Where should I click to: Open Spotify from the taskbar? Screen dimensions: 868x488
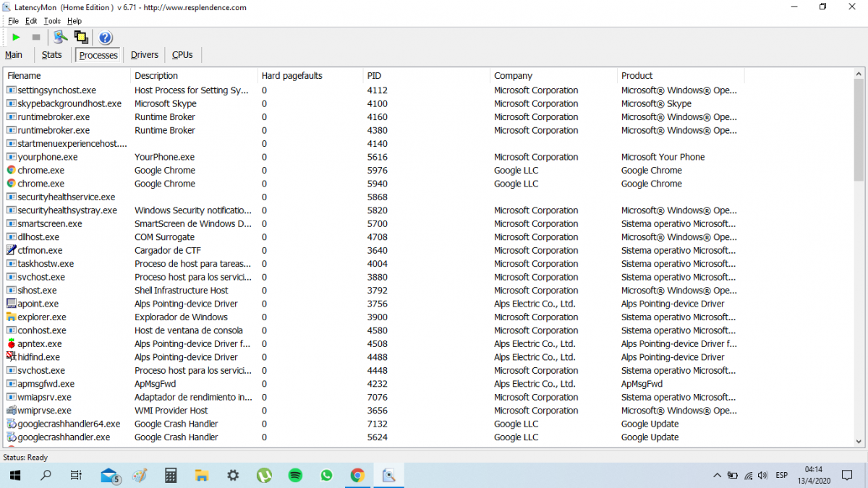pos(295,475)
